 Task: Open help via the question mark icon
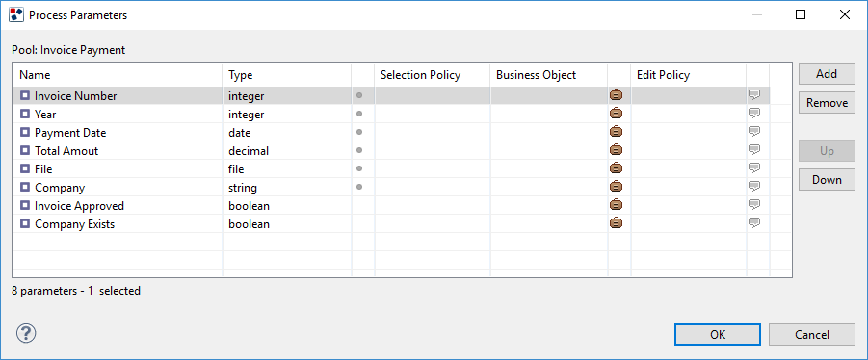tap(26, 333)
